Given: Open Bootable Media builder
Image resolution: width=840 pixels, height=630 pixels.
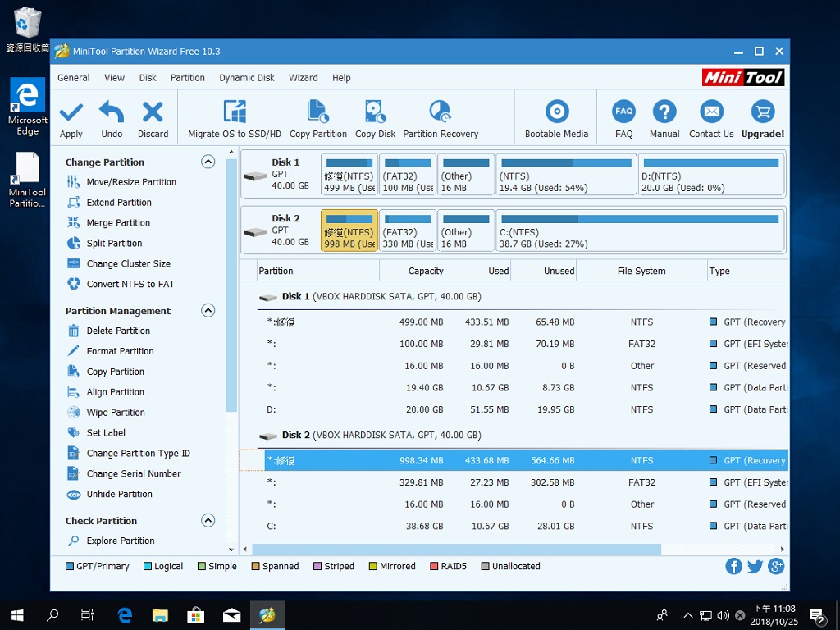Looking at the screenshot, I should pyautogui.click(x=557, y=120).
